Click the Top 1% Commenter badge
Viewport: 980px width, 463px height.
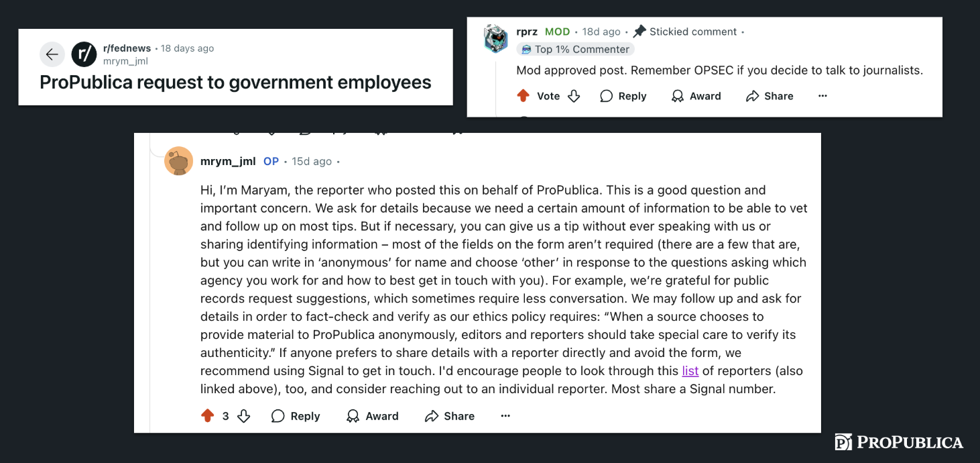(x=575, y=49)
